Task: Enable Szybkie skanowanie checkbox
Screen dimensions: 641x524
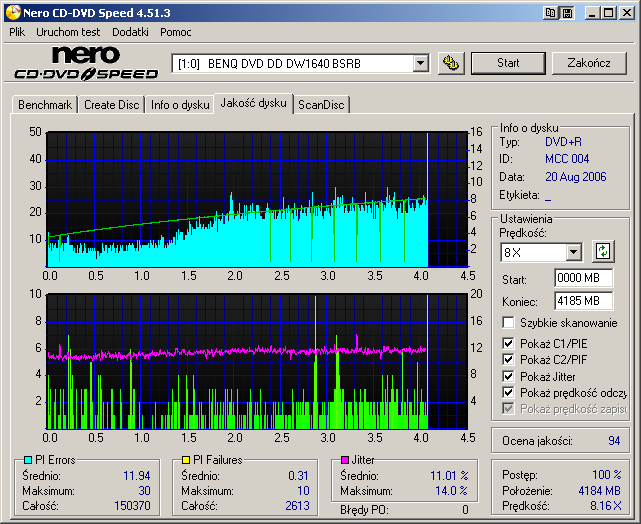Action: tap(508, 322)
